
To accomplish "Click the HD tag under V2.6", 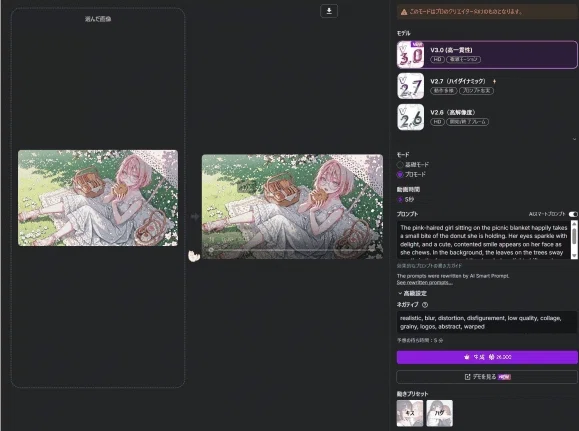I will pyautogui.click(x=437, y=122).
